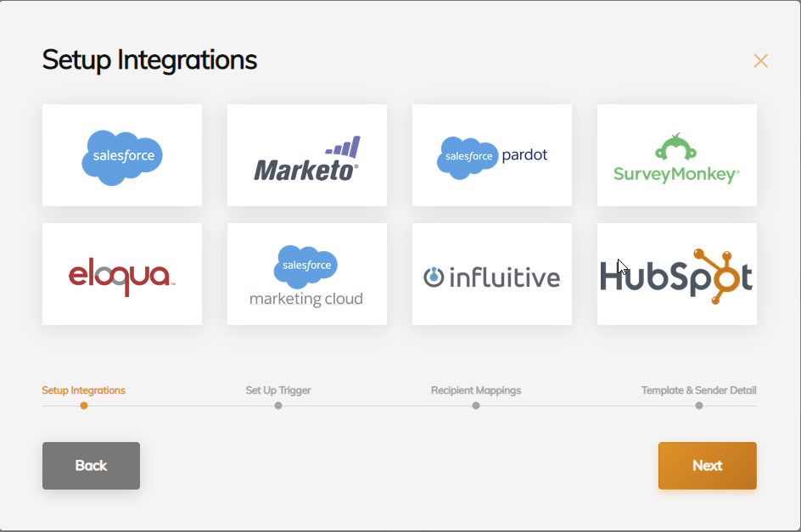The image size is (801, 532).
Task: Go back with the Back button
Action: pos(91,466)
